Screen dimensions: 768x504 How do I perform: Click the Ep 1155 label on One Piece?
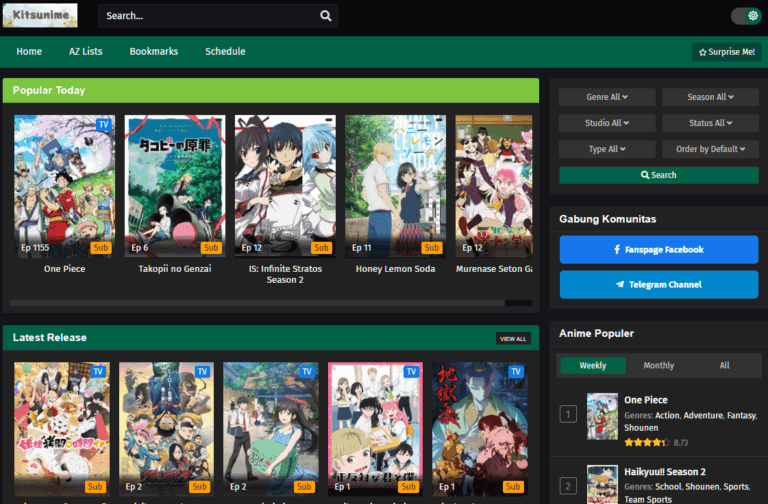pos(35,248)
